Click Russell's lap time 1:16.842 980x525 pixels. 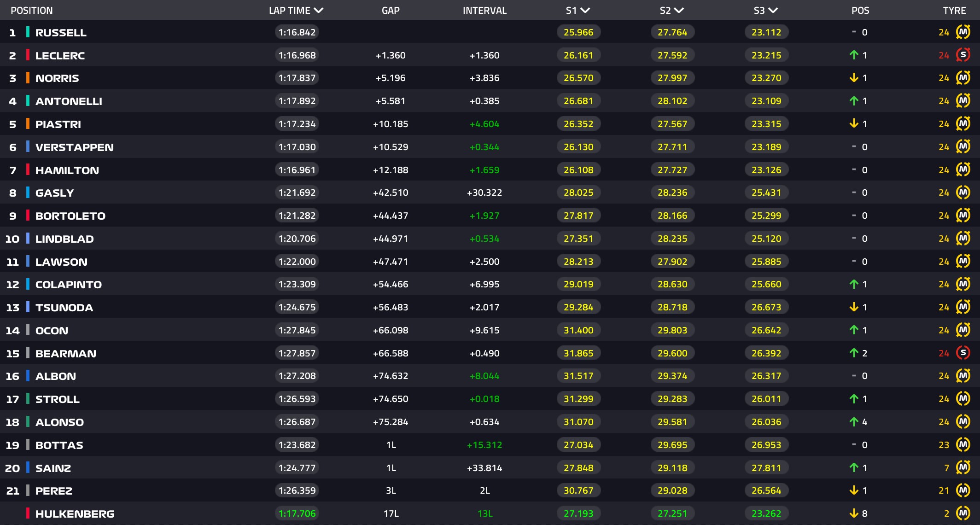tap(297, 32)
